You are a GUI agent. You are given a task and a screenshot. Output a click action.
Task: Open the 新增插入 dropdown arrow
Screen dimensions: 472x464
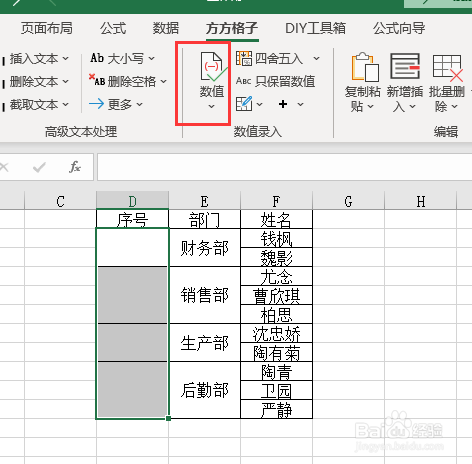(x=413, y=107)
